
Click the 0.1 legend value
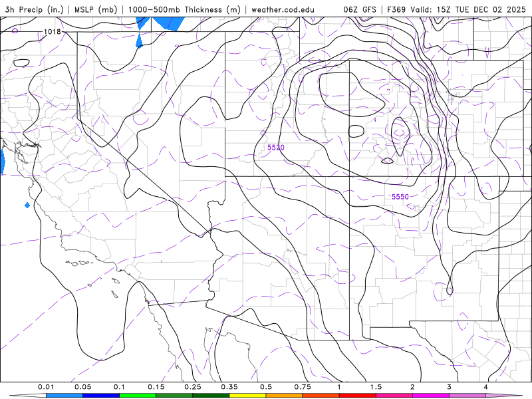(120, 387)
